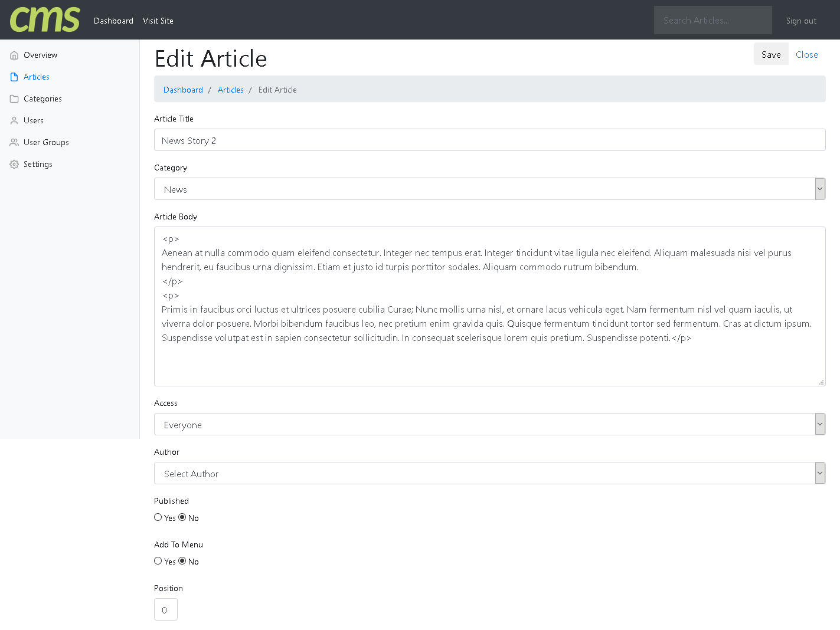840x630 pixels.
Task: Set Published to Yes
Action: pos(158,517)
